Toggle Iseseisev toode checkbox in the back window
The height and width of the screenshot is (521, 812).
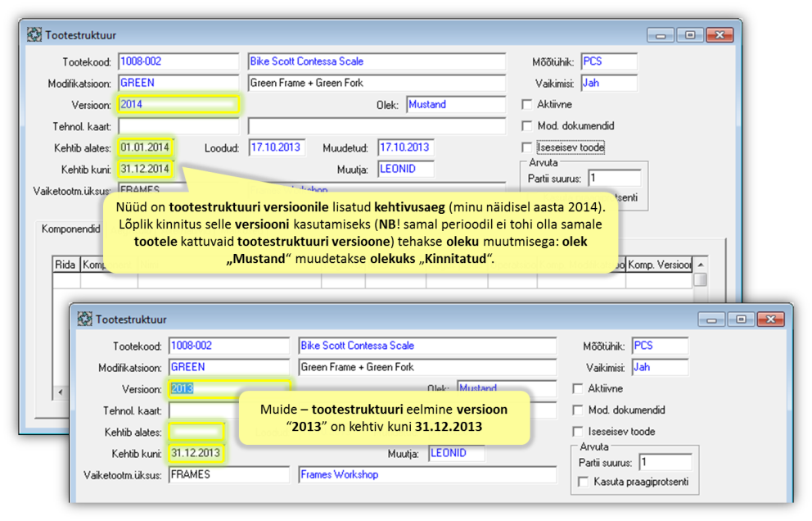526,147
